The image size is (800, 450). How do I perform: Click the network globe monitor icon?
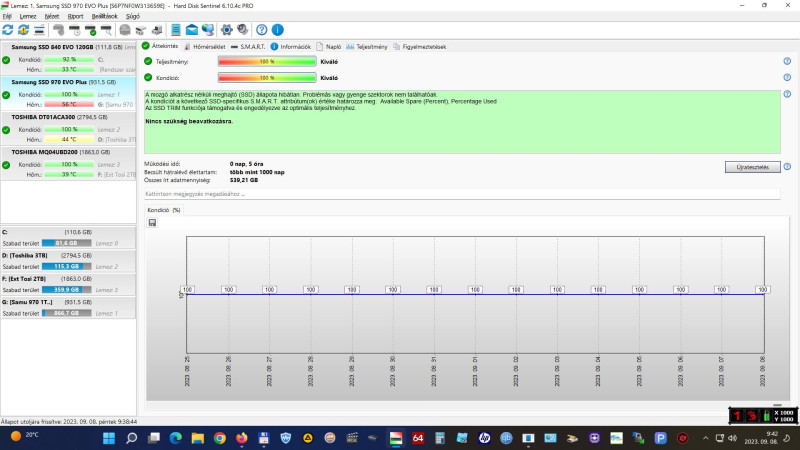click(x=208, y=30)
